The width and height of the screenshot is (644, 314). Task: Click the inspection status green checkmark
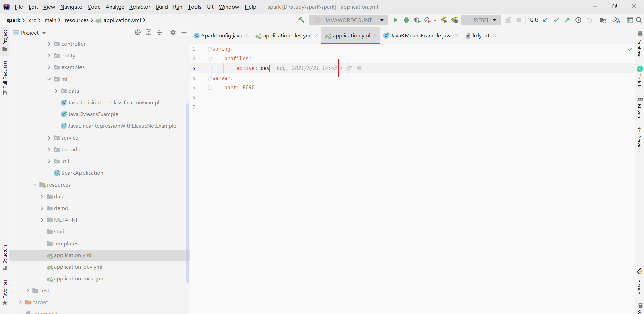point(630,49)
